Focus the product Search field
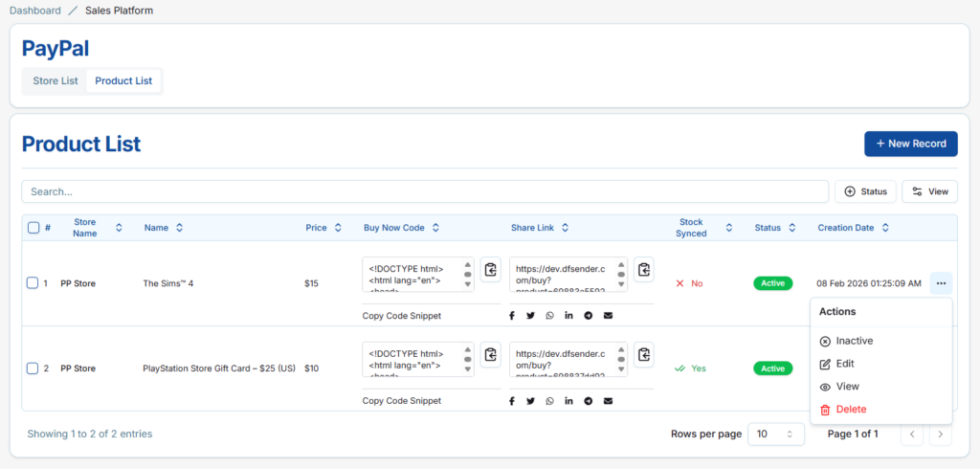 pos(425,191)
